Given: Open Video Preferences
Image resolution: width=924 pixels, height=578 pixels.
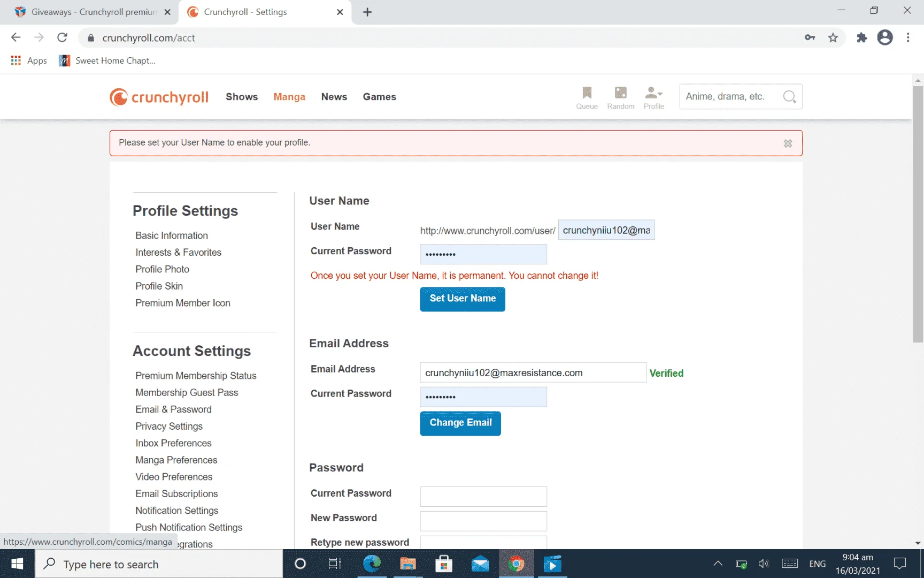Looking at the screenshot, I should 174,477.
